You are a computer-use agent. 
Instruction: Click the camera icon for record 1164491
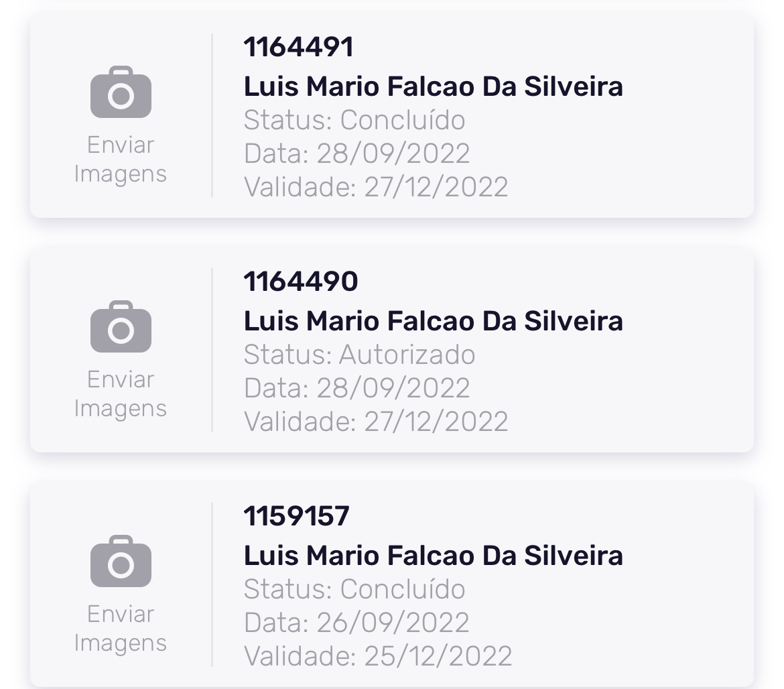[x=121, y=92]
